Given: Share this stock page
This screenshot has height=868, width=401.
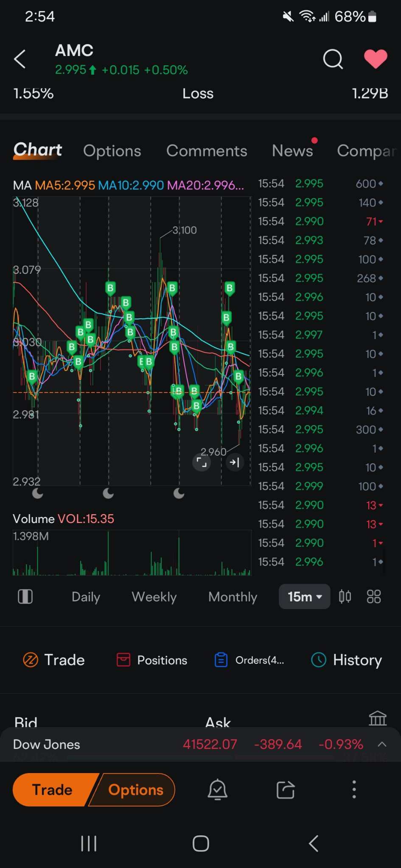Looking at the screenshot, I should (x=286, y=790).
